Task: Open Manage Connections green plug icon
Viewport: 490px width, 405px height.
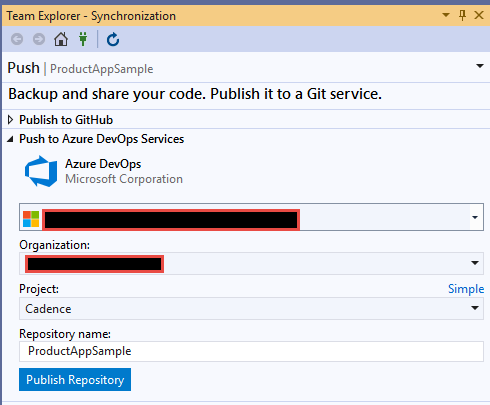Action: [x=83, y=39]
